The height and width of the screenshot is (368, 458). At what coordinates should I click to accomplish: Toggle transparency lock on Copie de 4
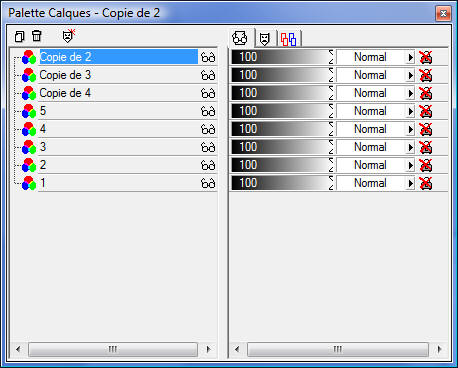click(x=426, y=93)
